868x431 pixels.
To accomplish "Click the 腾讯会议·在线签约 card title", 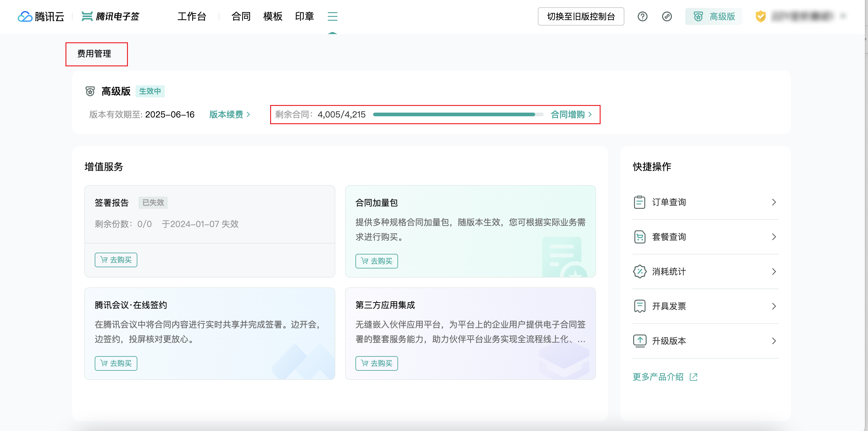I will (x=131, y=305).
